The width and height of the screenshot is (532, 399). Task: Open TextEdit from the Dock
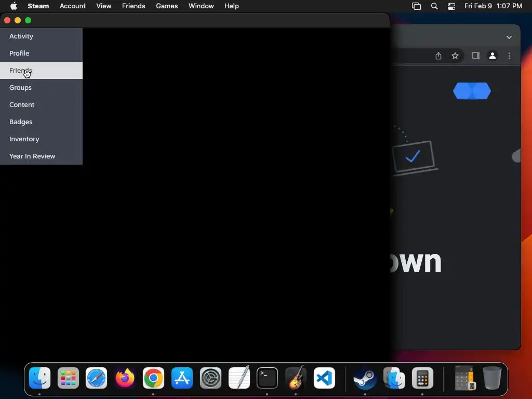239,377
